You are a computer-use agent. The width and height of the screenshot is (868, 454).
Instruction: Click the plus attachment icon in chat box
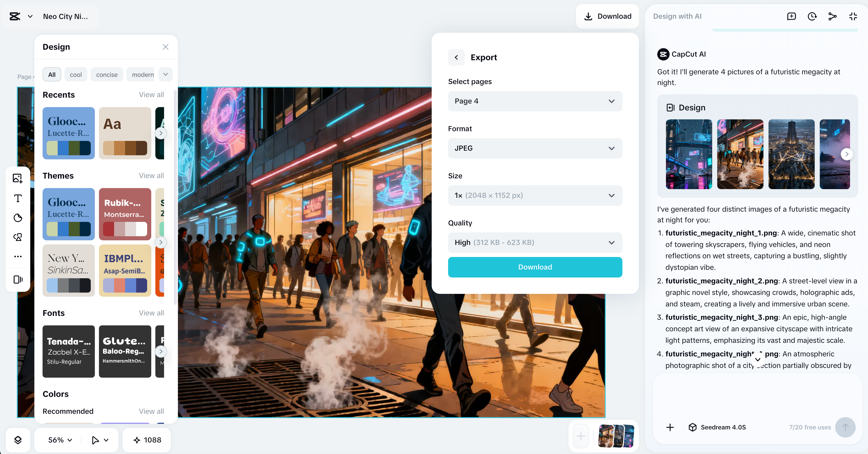670,427
